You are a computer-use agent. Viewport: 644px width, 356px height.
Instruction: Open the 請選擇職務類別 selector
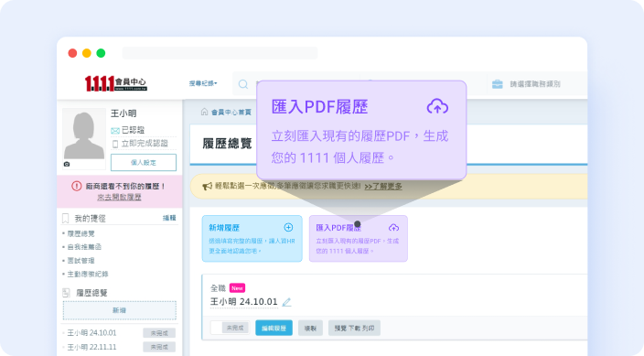(535, 84)
